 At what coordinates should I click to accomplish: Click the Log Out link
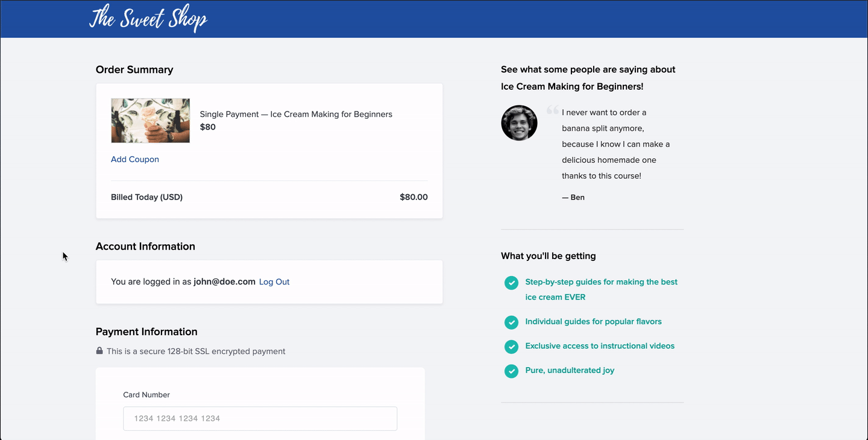coord(274,281)
